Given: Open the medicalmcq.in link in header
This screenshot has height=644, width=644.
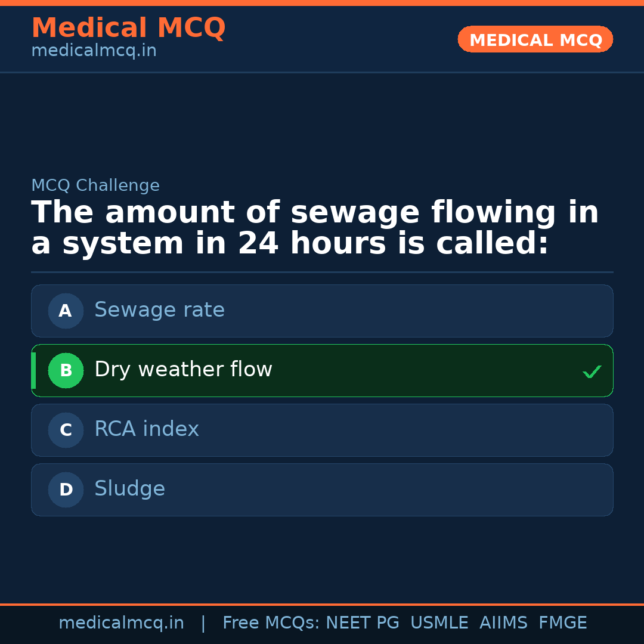Looking at the screenshot, I should point(94,51).
